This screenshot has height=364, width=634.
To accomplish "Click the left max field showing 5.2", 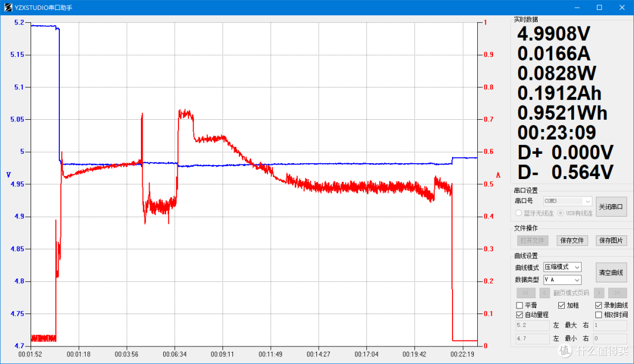I will (x=532, y=325).
